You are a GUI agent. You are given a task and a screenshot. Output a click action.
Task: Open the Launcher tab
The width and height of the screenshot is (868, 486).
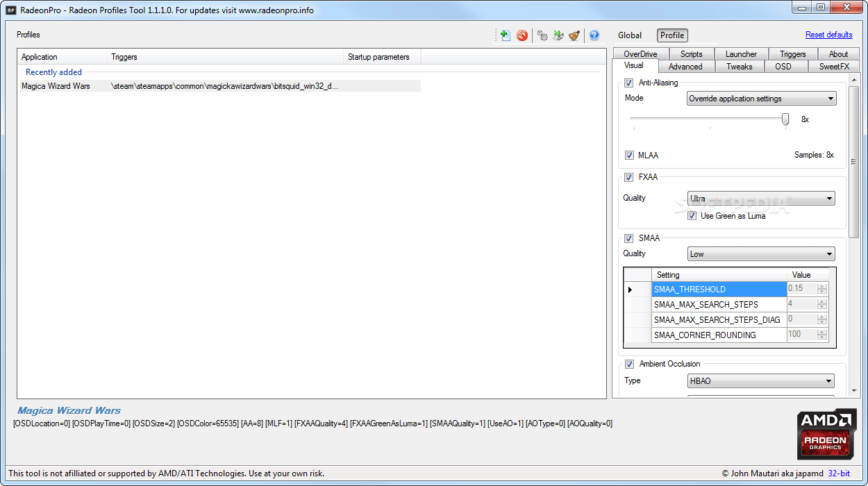[x=741, y=54]
